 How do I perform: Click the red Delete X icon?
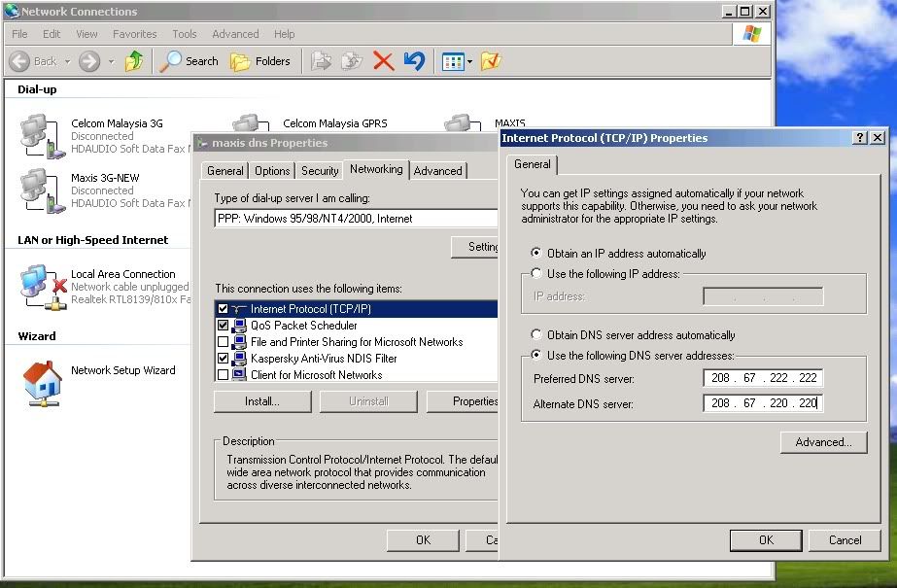pos(383,61)
